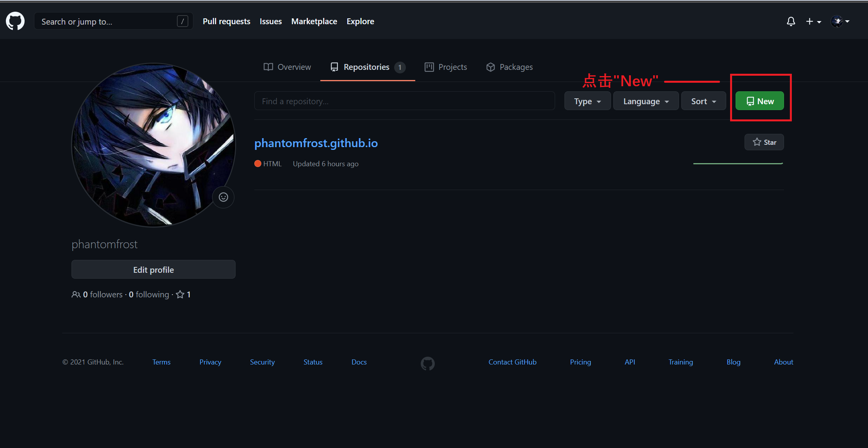
Task: View the 0 followers link
Action: [x=97, y=295]
